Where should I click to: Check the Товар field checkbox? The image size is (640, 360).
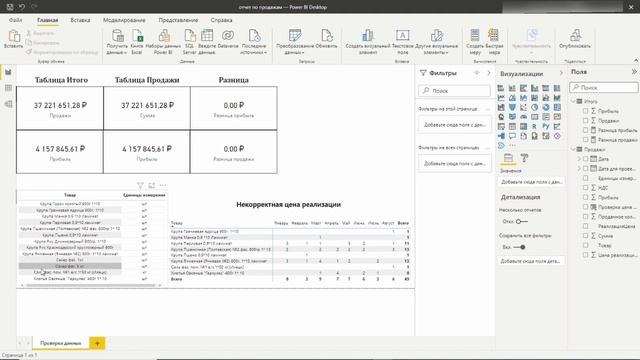click(x=586, y=245)
